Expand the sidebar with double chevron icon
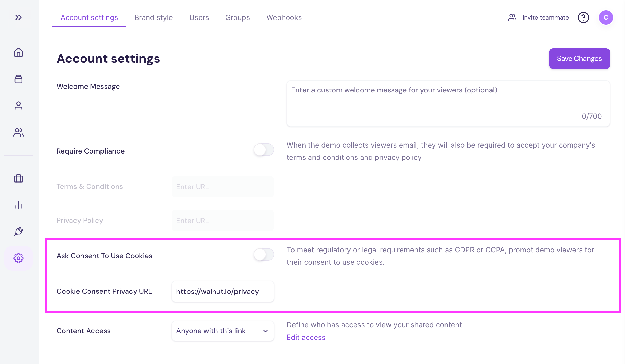This screenshot has width=625, height=364. tap(18, 17)
